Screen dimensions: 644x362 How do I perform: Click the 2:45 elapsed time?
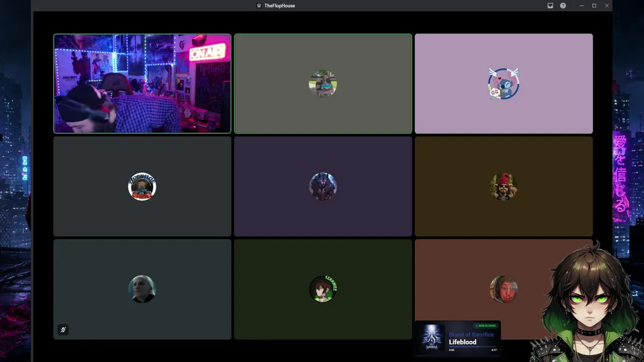coord(451,350)
